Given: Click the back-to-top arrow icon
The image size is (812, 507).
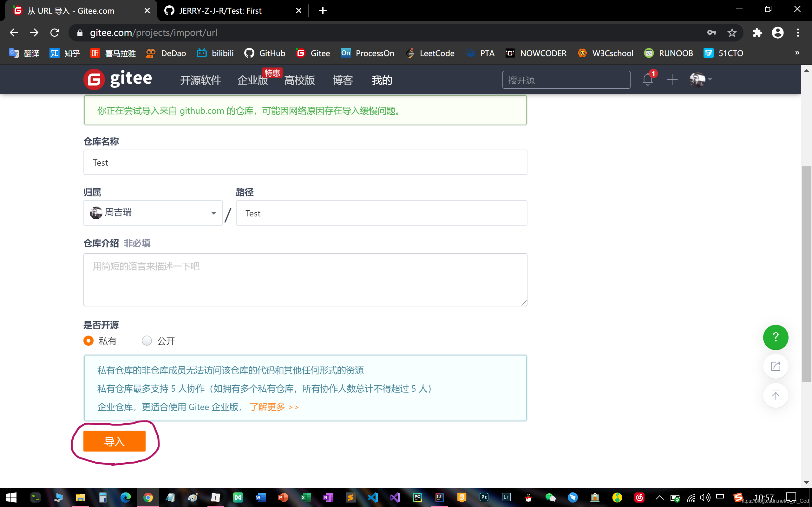Looking at the screenshot, I should pyautogui.click(x=776, y=395).
